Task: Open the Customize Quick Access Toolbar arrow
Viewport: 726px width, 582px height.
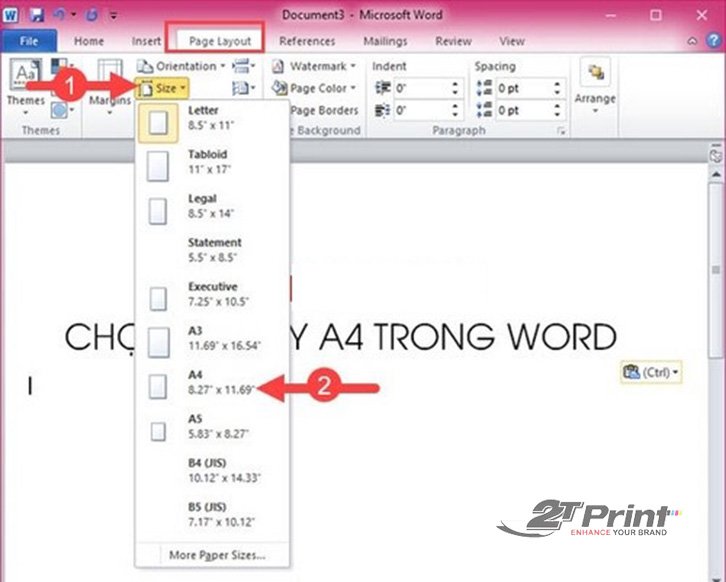Action: click(113, 15)
